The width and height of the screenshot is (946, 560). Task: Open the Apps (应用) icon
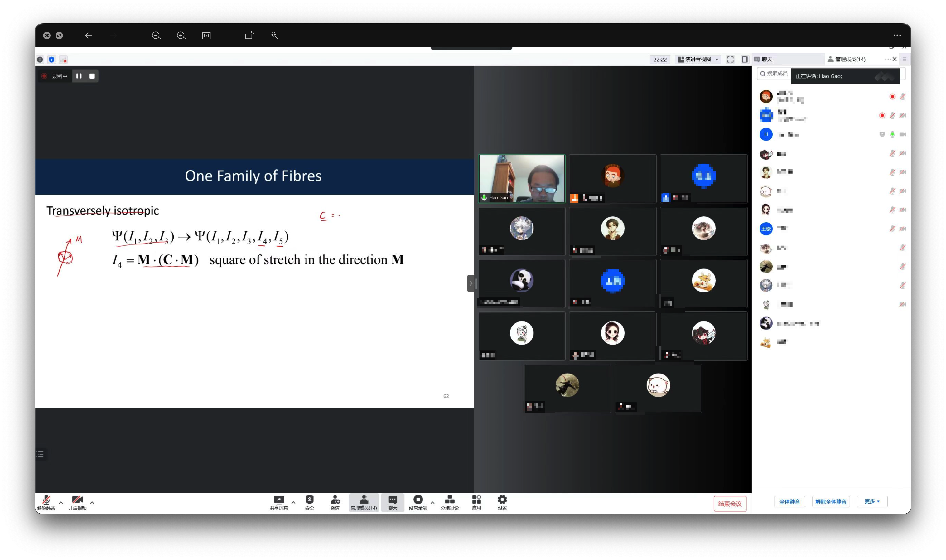click(x=476, y=500)
